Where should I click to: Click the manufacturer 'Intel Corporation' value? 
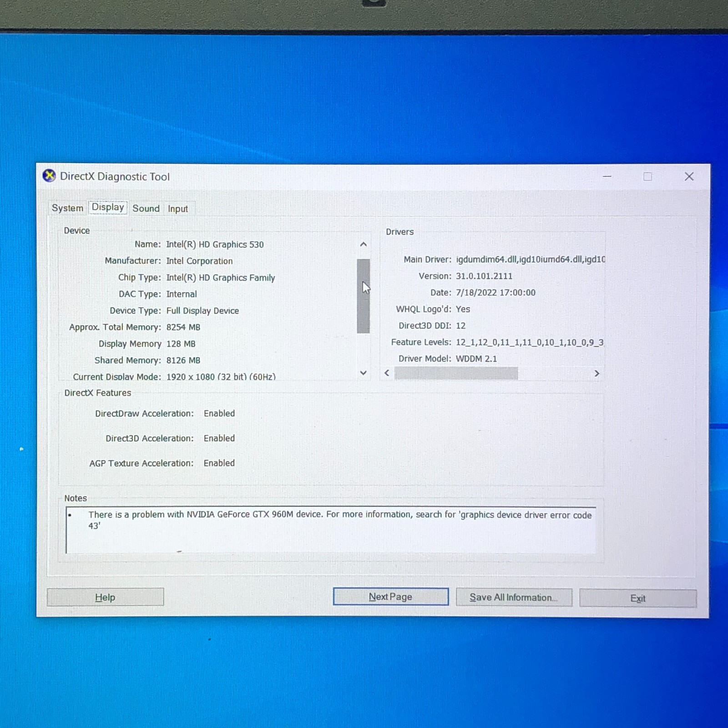(199, 261)
